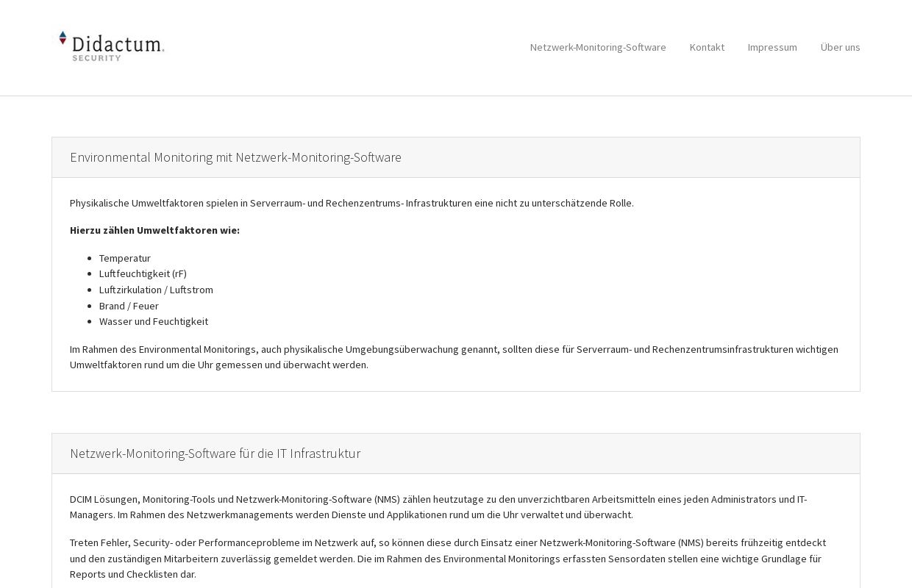This screenshot has width=912, height=588.
Task: Click the Luftfeuchtigkeit list item
Action: coord(143,273)
